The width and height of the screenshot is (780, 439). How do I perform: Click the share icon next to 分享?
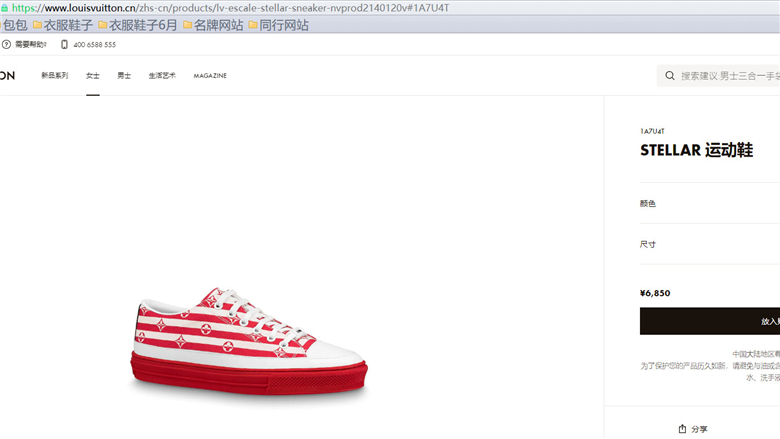(682, 429)
